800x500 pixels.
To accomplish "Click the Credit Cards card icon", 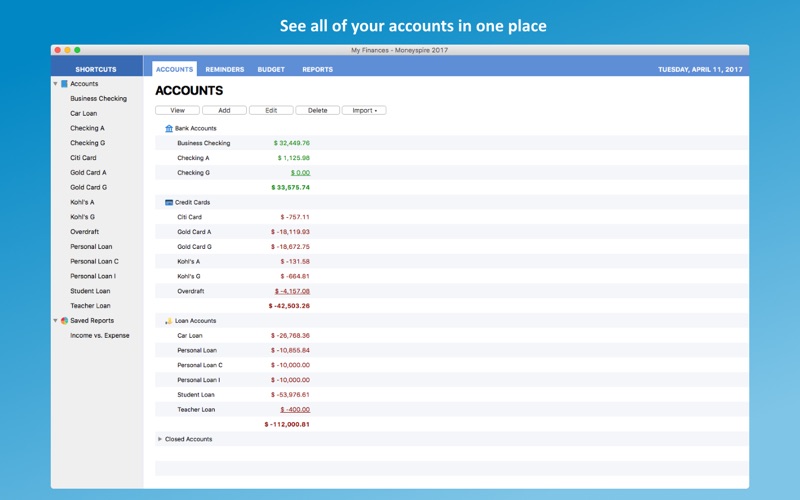I will click(169, 203).
